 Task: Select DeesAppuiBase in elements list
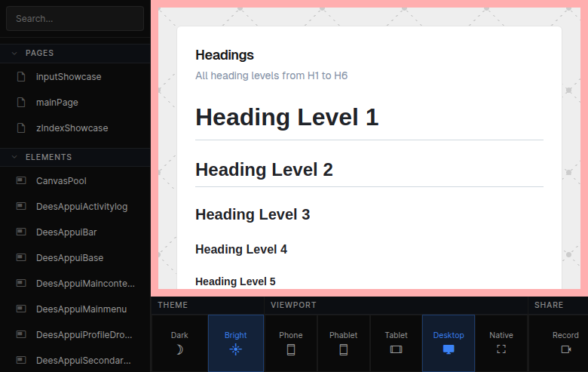pyautogui.click(x=69, y=258)
